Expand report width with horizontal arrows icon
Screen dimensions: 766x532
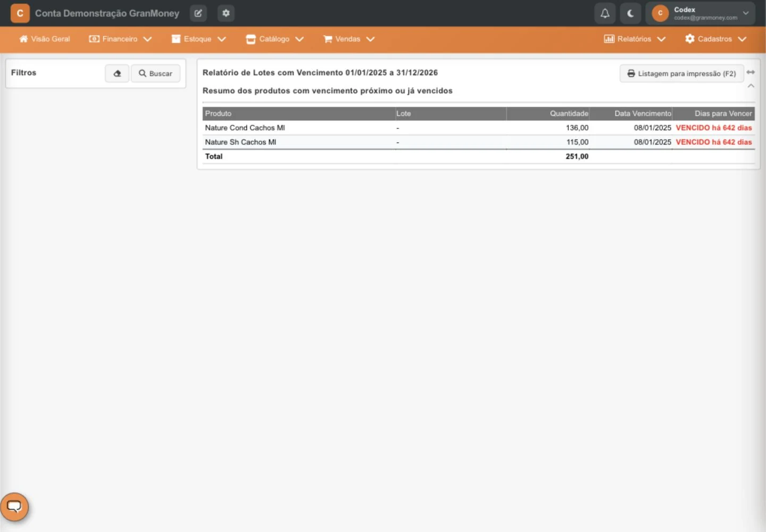click(x=751, y=72)
